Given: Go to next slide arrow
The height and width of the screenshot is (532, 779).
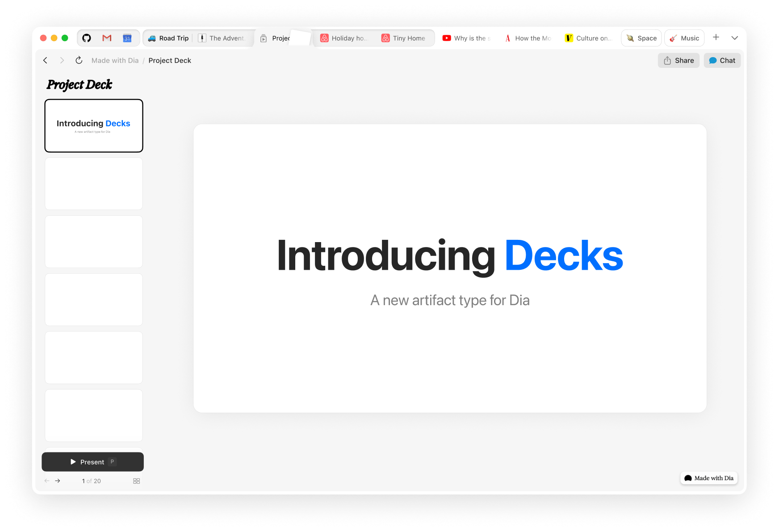Looking at the screenshot, I should point(58,481).
